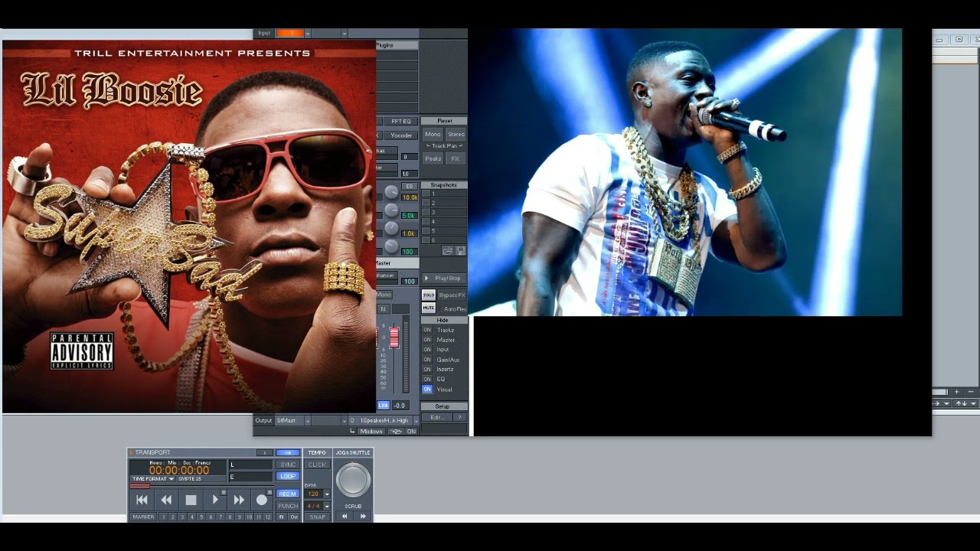
Task: Open the 4/4 time signature dropdown arrow
Action: point(327,507)
